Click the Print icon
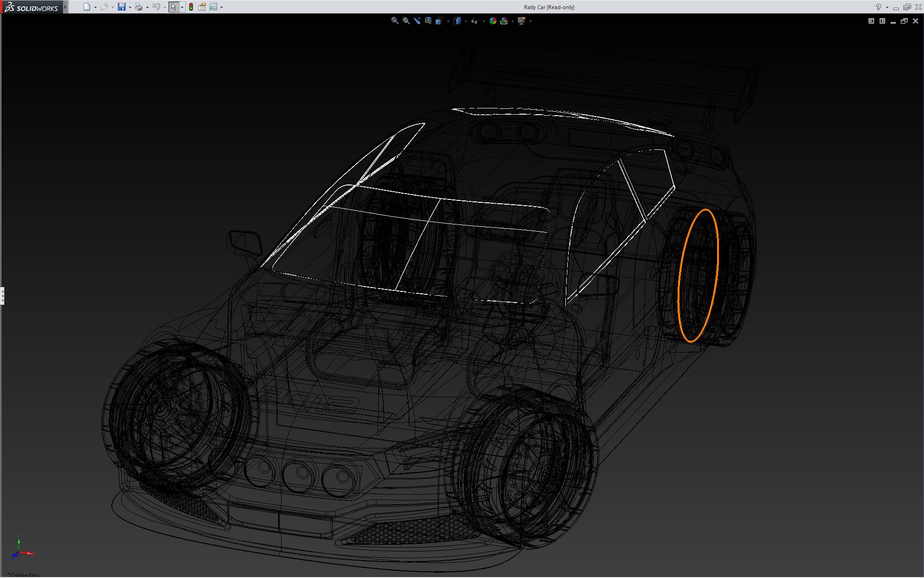The image size is (924, 578). pos(139,7)
